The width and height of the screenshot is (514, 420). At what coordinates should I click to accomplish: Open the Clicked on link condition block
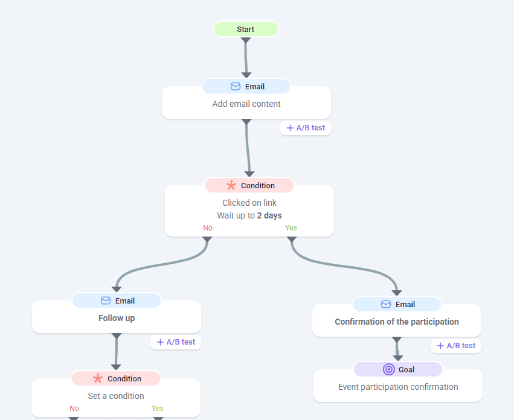tap(249, 209)
